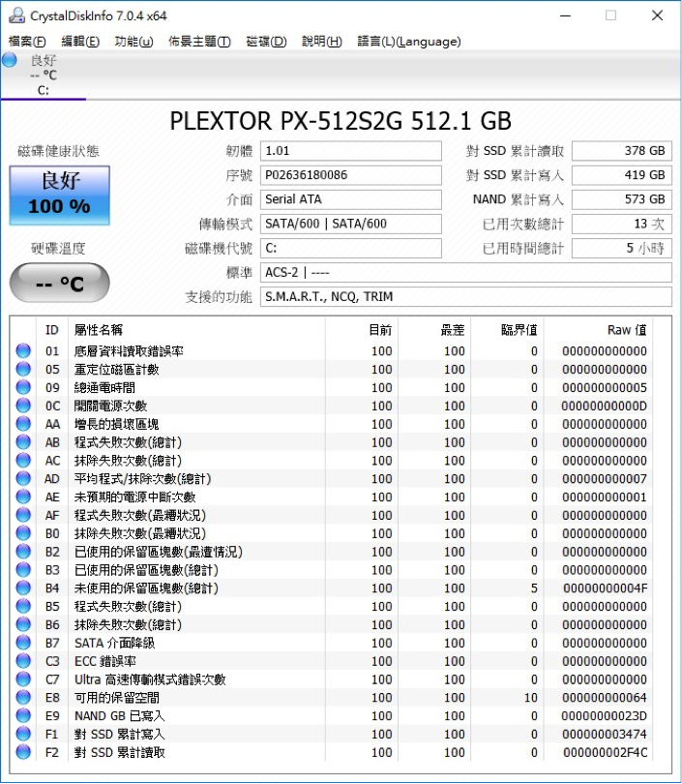Click the 對 SSD 累計讀取 value 378 GB
Image resolution: width=682 pixels, height=784 pixels.
(x=622, y=151)
